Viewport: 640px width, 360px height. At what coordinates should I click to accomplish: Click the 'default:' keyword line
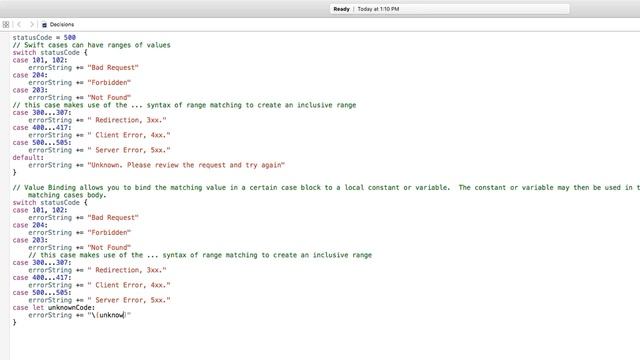(28, 158)
